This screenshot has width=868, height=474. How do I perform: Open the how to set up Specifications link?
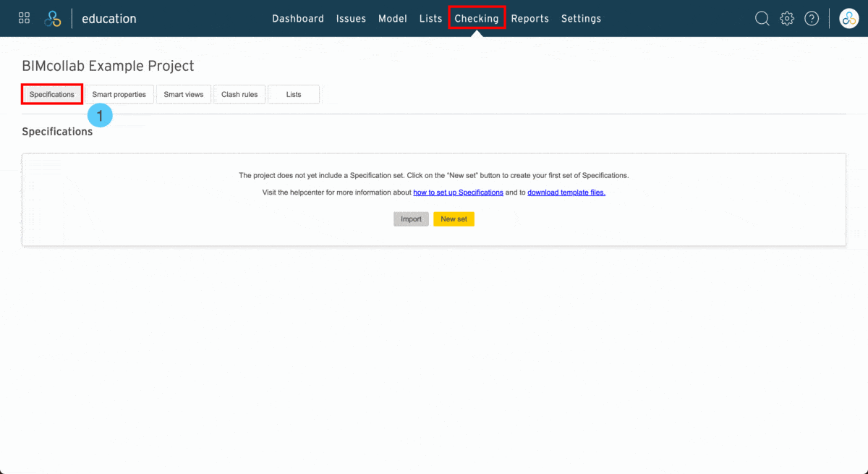coord(458,192)
